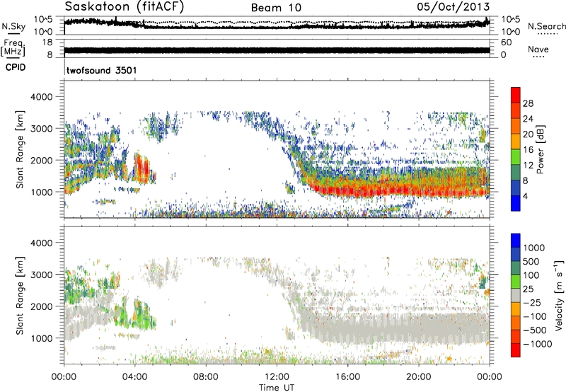Image resolution: width=566 pixels, height=392 pixels.
Task: Click the '-1000' tick on Velocity scale
Action: pyautogui.click(x=537, y=344)
